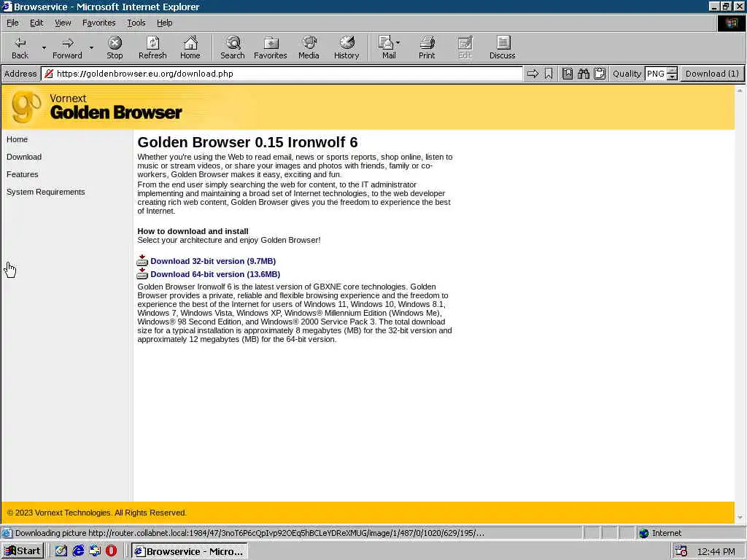Click the clipboard paste icon
The height and width of the screenshot is (560, 747).
coord(600,74)
